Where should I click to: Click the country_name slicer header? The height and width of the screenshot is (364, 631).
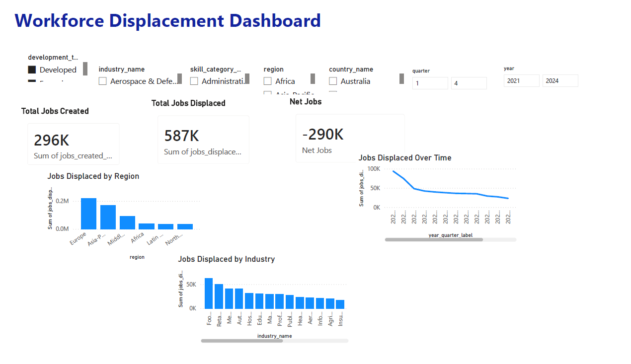click(351, 70)
